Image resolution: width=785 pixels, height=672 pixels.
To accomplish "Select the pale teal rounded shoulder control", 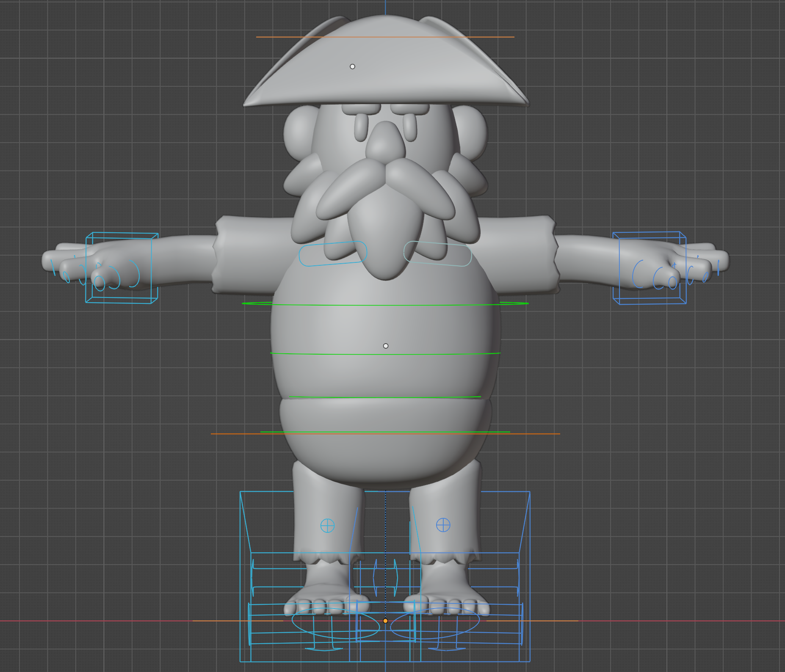I will pyautogui.click(x=437, y=253).
